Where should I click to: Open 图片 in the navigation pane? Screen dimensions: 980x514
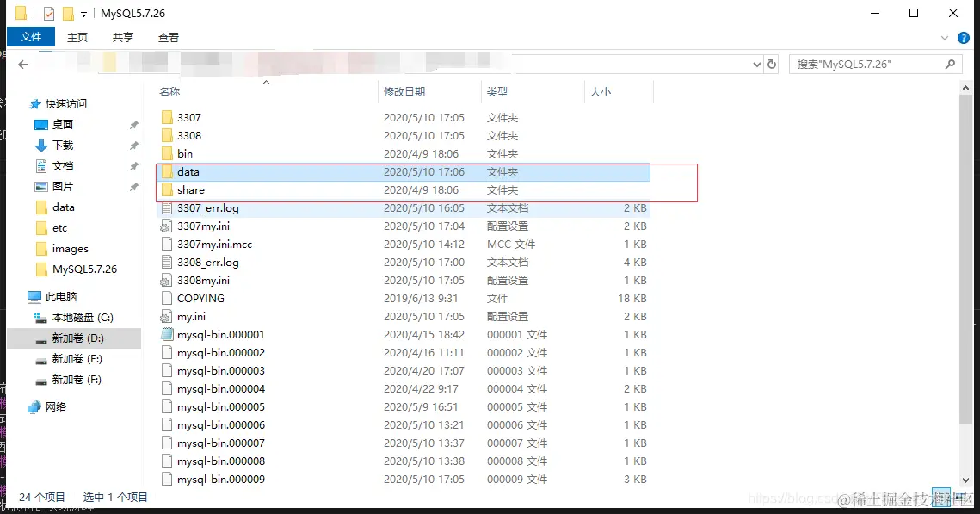pos(63,186)
